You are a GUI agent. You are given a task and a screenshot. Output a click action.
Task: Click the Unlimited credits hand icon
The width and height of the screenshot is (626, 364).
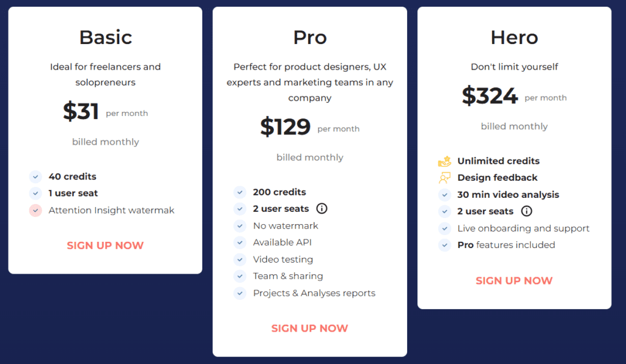(444, 161)
